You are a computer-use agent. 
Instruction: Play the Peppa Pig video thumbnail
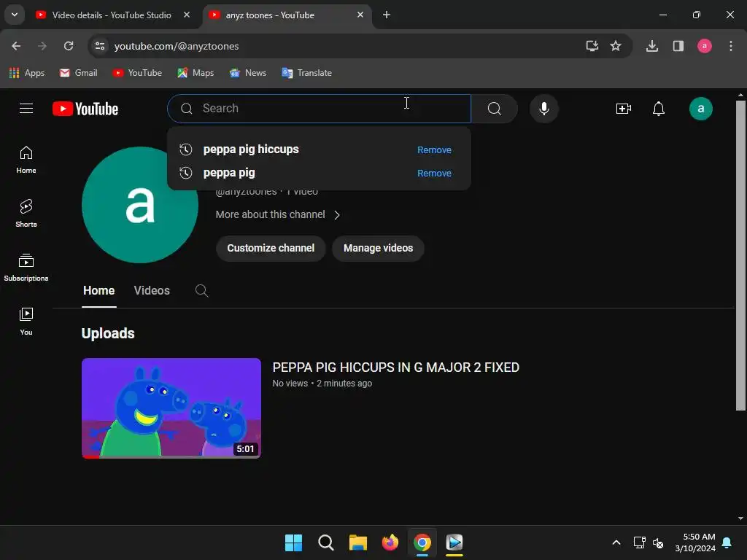point(171,408)
